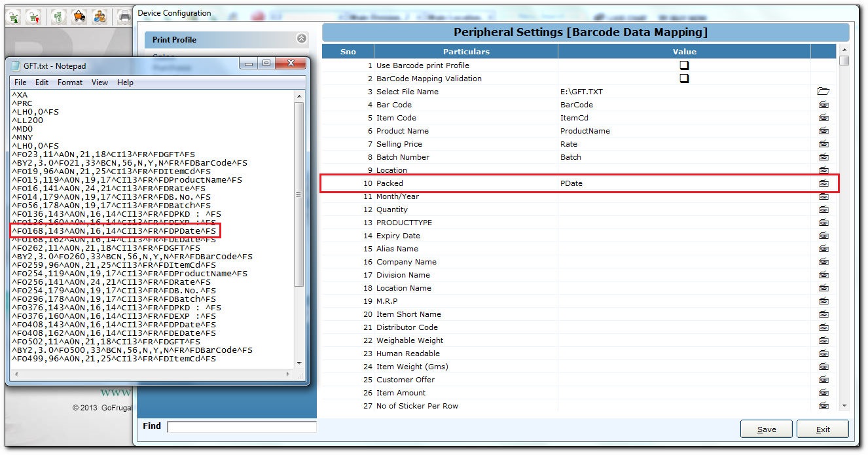This screenshot has width=868, height=455.
Task: Click keyboard icon in Selling Price row
Action: coord(823,144)
